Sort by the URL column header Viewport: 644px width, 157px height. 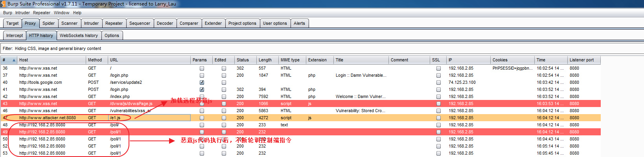tap(149, 60)
